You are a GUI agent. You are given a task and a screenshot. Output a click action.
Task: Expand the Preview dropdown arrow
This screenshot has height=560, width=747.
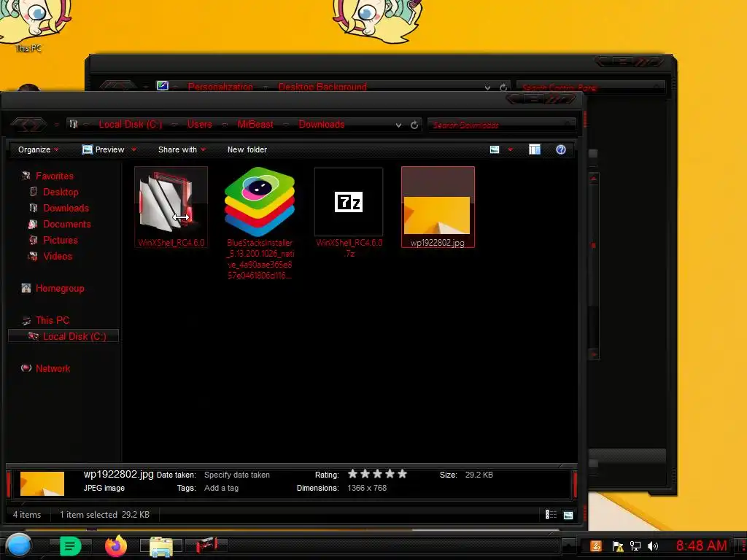click(134, 149)
